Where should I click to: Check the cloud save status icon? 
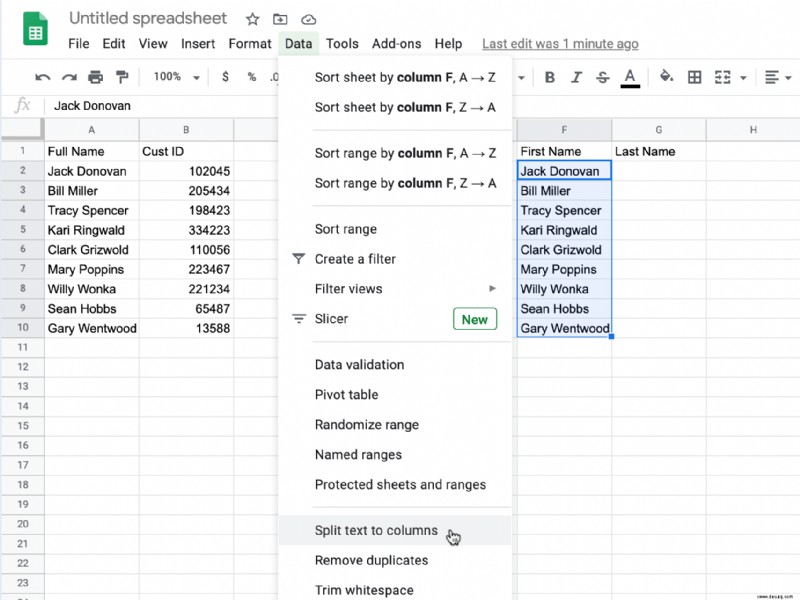coord(309,20)
